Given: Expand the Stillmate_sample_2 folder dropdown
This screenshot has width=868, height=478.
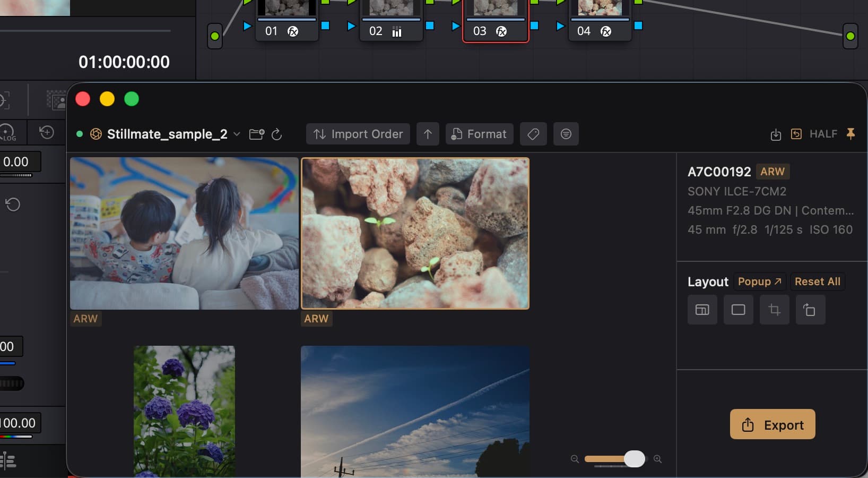Looking at the screenshot, I should [237, 134].
